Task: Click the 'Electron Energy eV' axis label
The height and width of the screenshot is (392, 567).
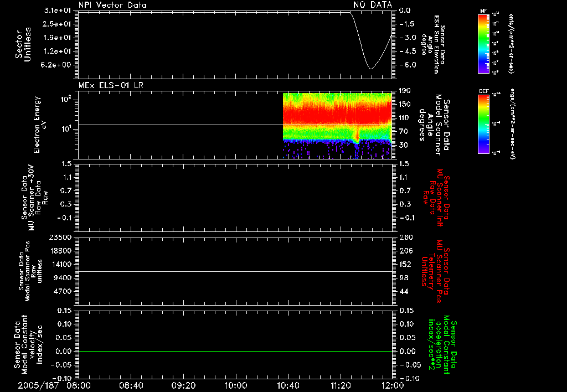Action: [x=39, y=125]
